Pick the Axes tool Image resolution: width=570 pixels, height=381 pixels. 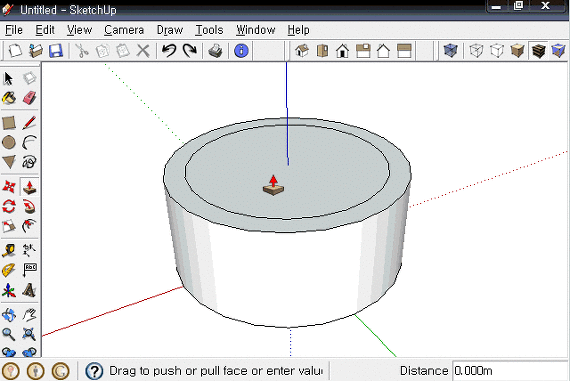(x=8, y=290)
